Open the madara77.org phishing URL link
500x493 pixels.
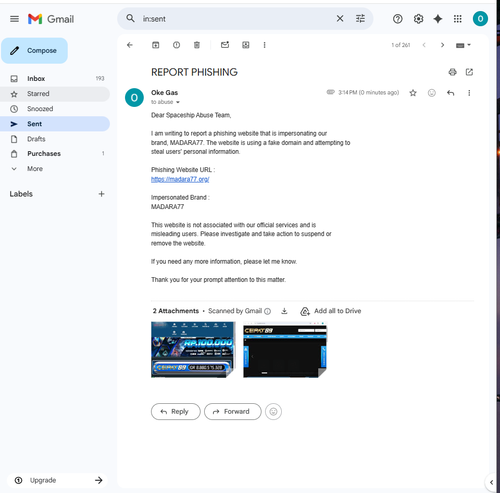(180, 179)
